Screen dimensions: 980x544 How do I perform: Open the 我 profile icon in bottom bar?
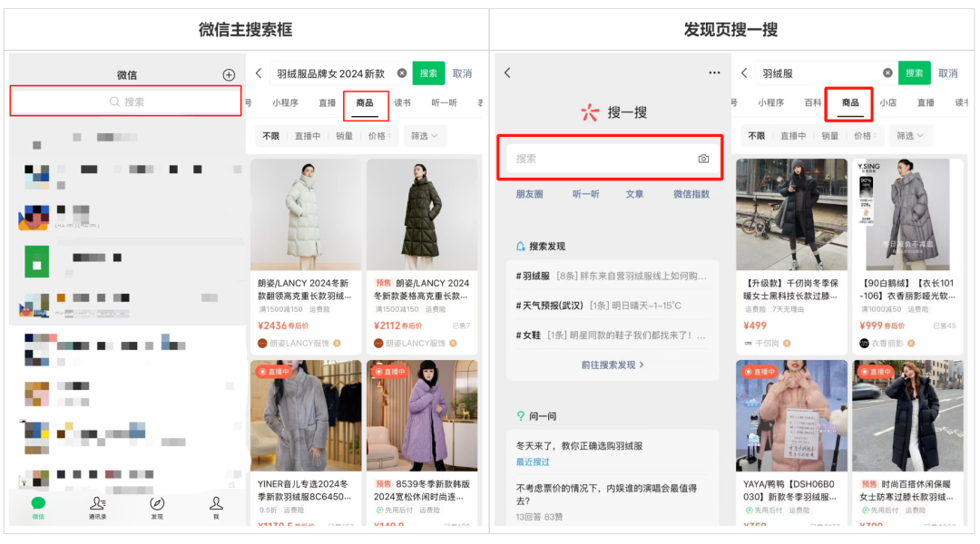pos(216,506)
